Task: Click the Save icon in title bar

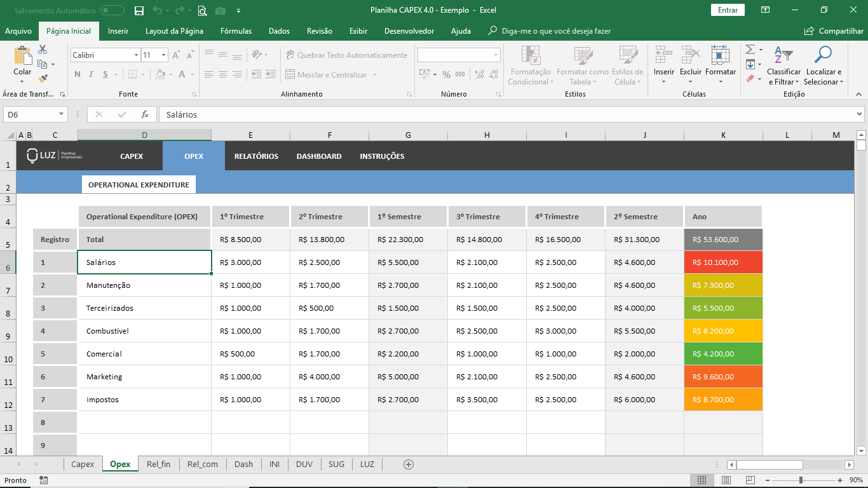Action: pos(139,10)
